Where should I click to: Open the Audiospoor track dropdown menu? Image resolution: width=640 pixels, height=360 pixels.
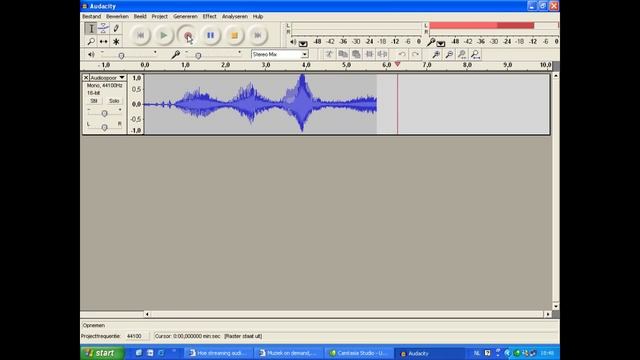pos(108,78)
